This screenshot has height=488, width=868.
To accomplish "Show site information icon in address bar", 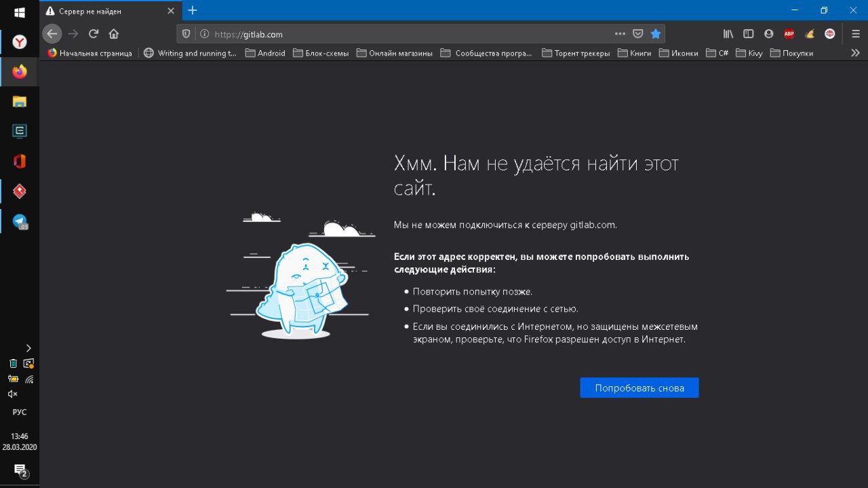I will [204, 34].
